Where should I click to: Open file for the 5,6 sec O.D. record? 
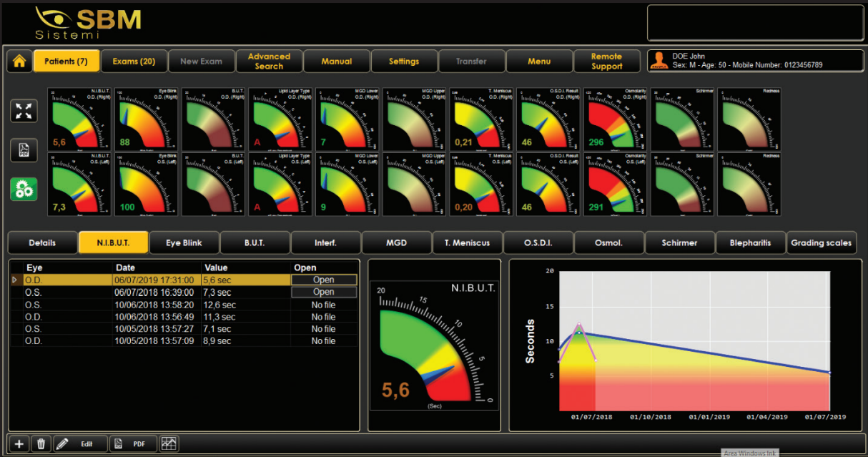pyautogui.click(x=323, y=280)
